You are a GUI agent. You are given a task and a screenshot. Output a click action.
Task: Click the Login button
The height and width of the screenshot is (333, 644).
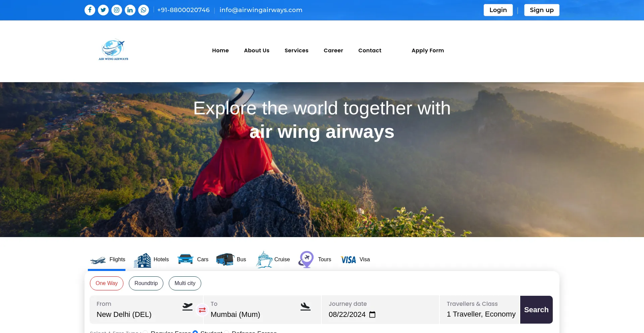[x=498, y=10]
